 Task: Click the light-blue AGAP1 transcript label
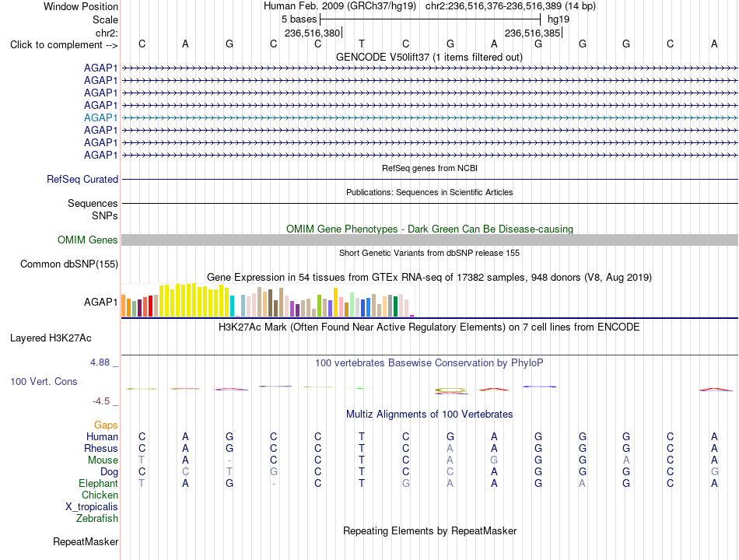pyautogui.click(x=100, y=117)
